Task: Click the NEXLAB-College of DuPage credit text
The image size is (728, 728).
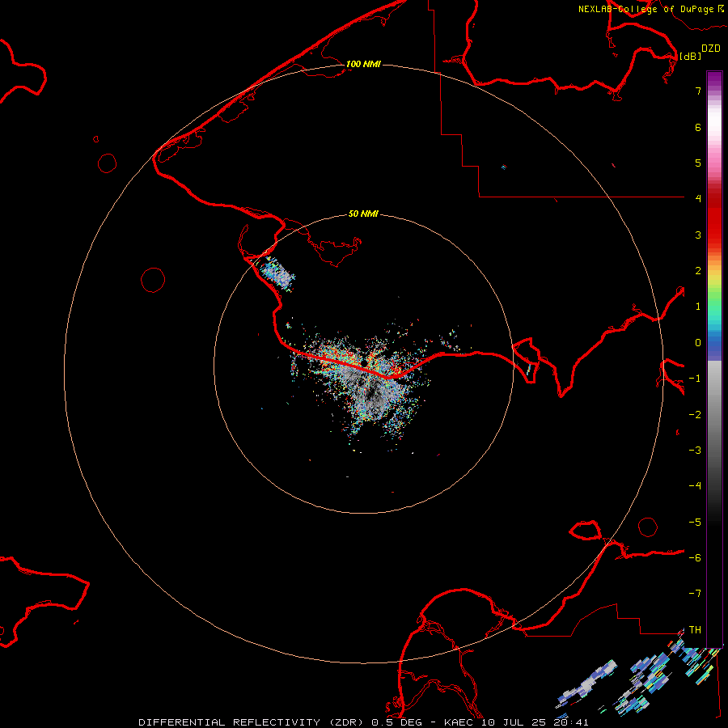Action: pos(645,9)
